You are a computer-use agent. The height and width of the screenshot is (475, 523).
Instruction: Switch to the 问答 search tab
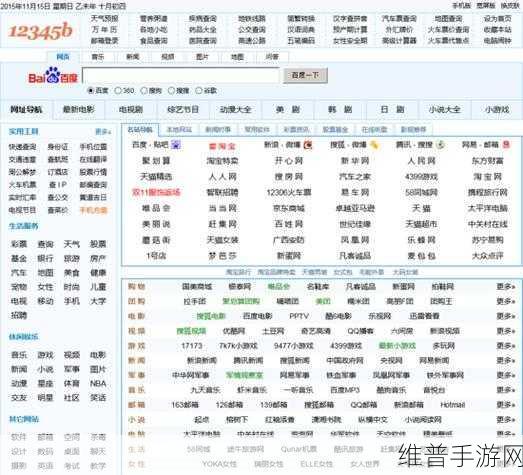point(272,57)
